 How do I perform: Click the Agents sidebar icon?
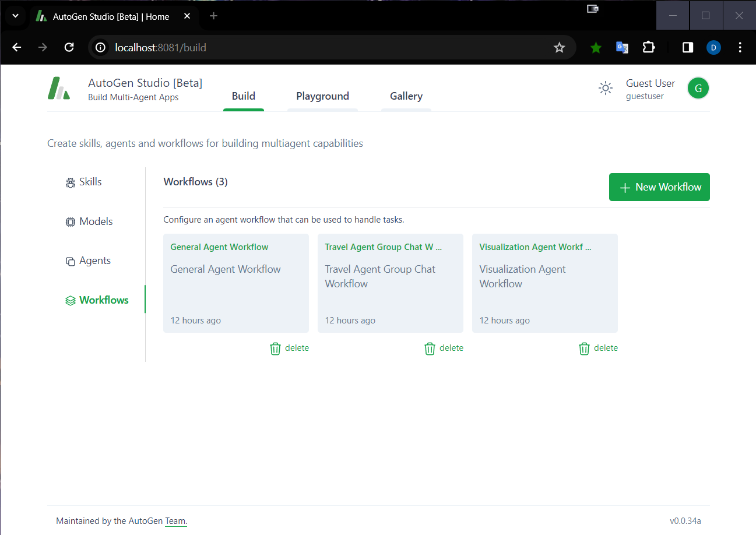pos(70,261)
